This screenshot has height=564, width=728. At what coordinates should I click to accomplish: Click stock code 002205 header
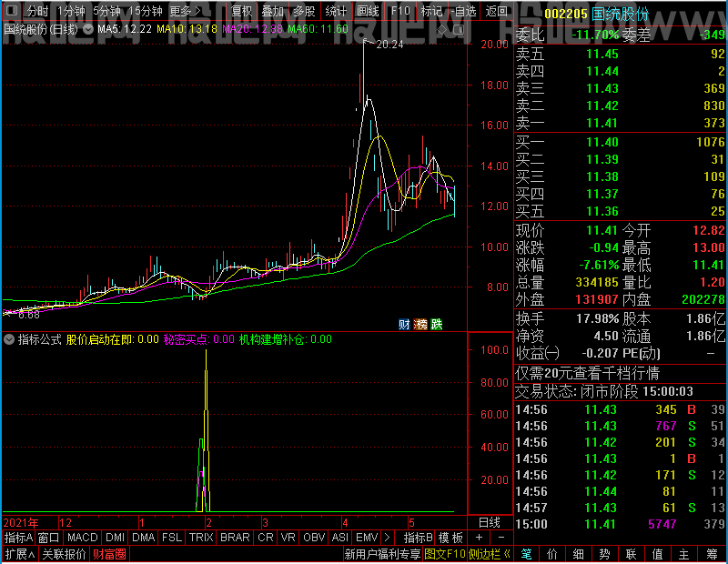pos(566,14)
